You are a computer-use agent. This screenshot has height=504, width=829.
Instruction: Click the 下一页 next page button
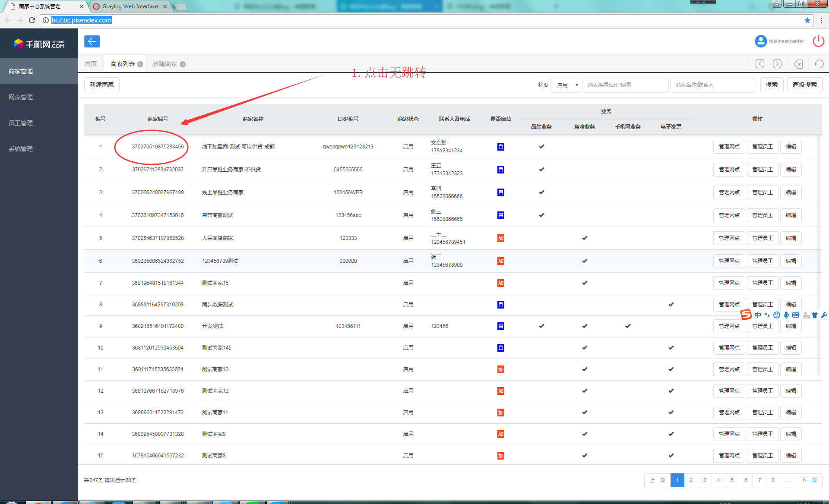tap(809, 480)
